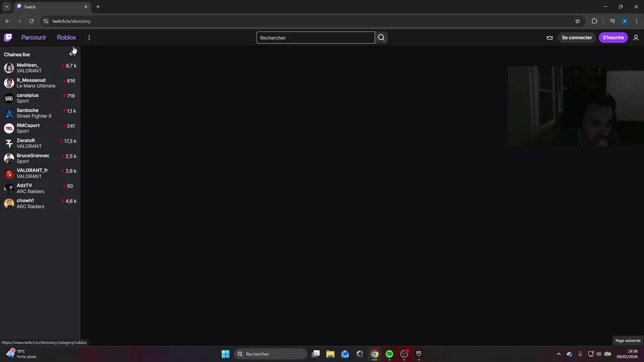644x362 pixels.
Task: Click chowh1 channel avatar
Action: click(9, 204)
